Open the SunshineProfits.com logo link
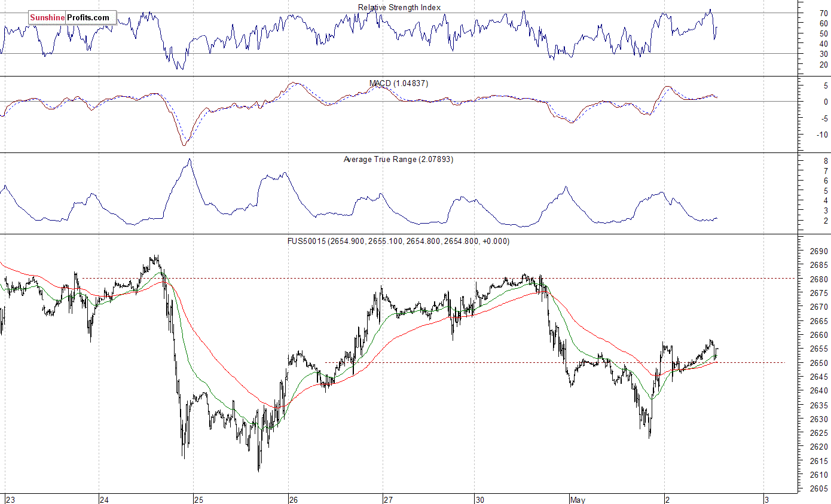Viewport: 831px width, 504px height. click(x=72, y=17)
